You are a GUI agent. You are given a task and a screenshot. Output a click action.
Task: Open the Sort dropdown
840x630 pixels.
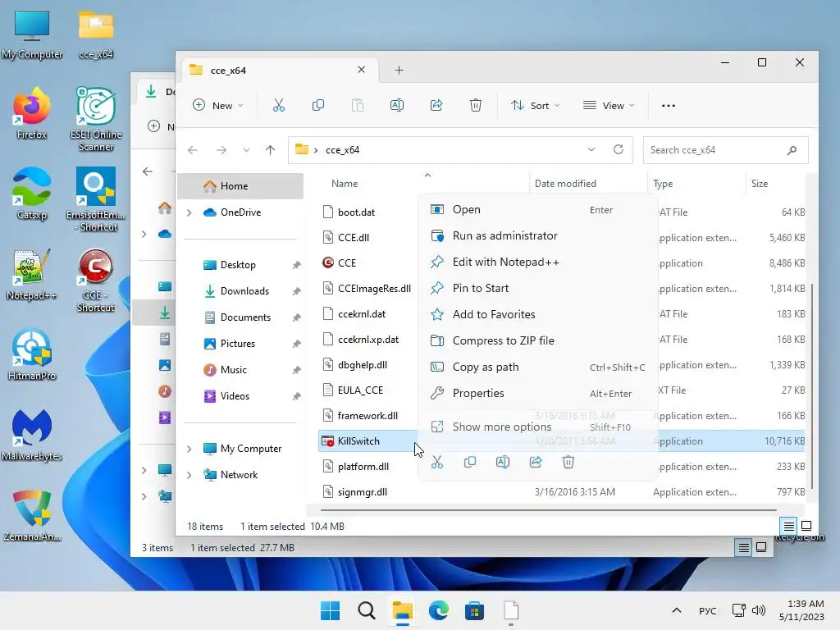click(x=535, y=106)
